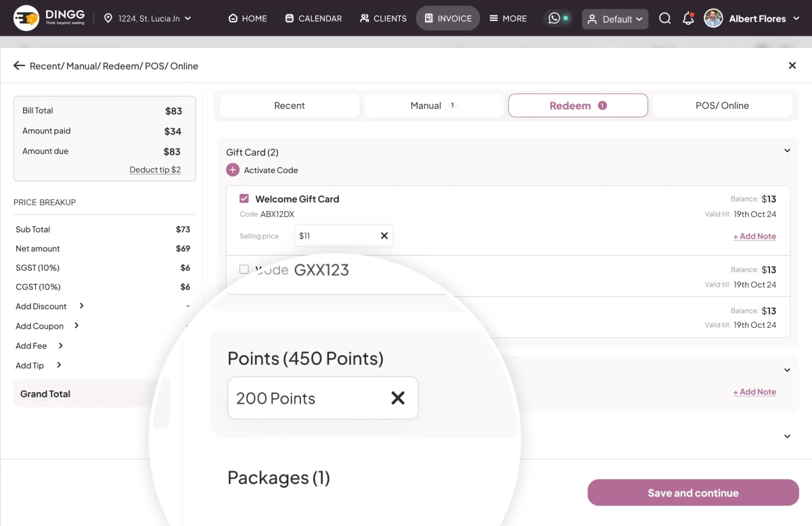Click the 200 Points input field
The height and width of the screenshot is (526, 812).
(x=323, y=398)
